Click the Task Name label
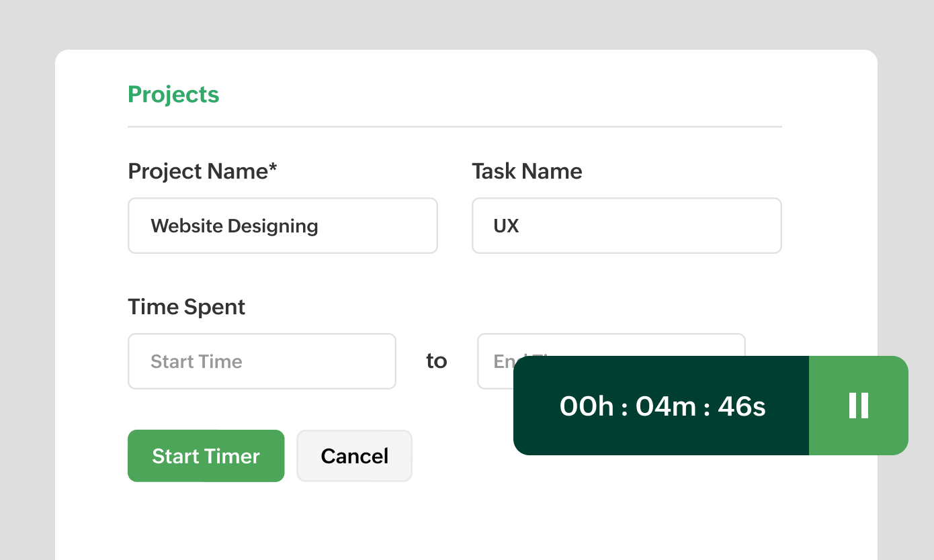Image resolution: width=934 pixels, height=560 pixels. (x=527, y=171)
